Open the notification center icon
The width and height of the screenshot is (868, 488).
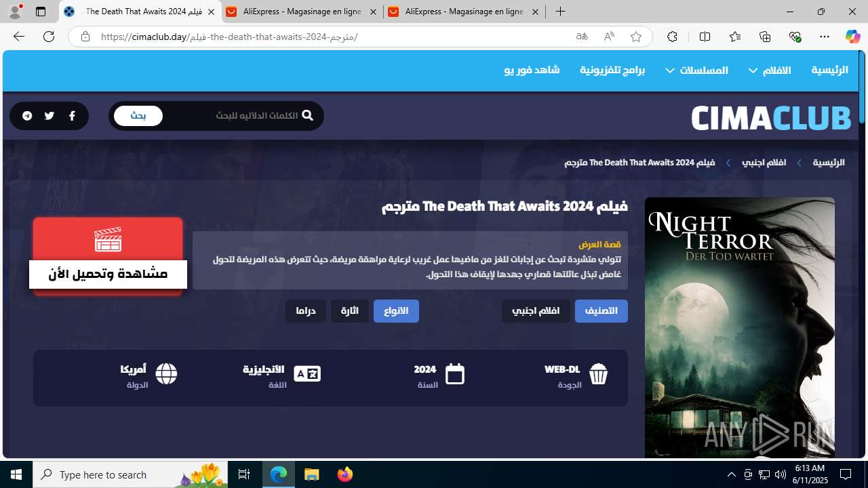[846, 474]
